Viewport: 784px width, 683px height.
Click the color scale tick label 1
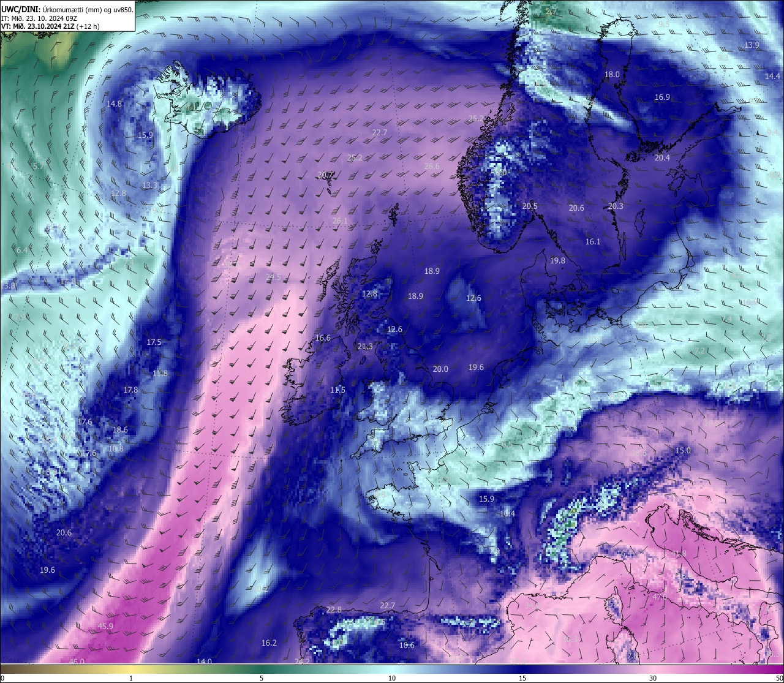[x=131, y=679]
